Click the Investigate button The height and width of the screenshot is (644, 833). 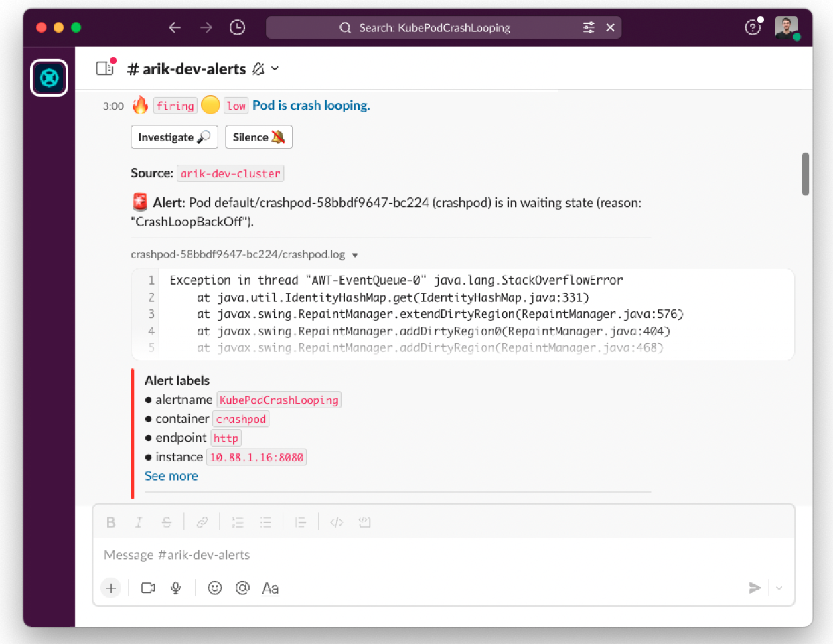pyautogui.click(x=174, y=137)
